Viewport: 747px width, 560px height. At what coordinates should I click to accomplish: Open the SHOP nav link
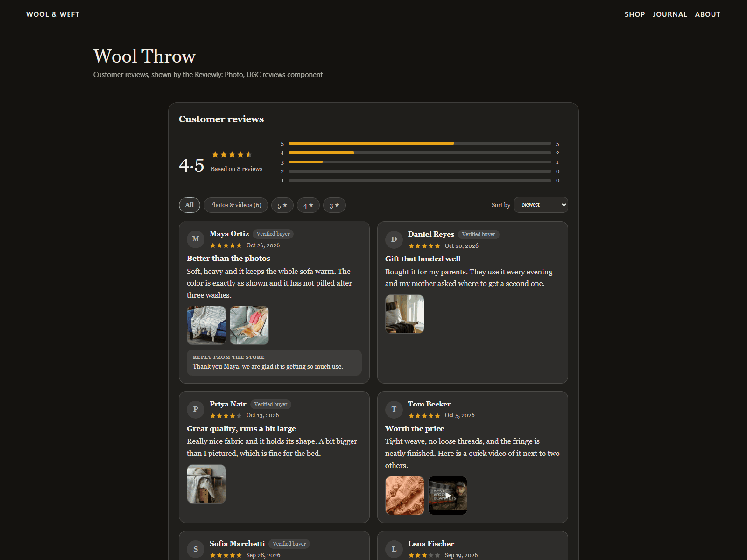point(634,14)
